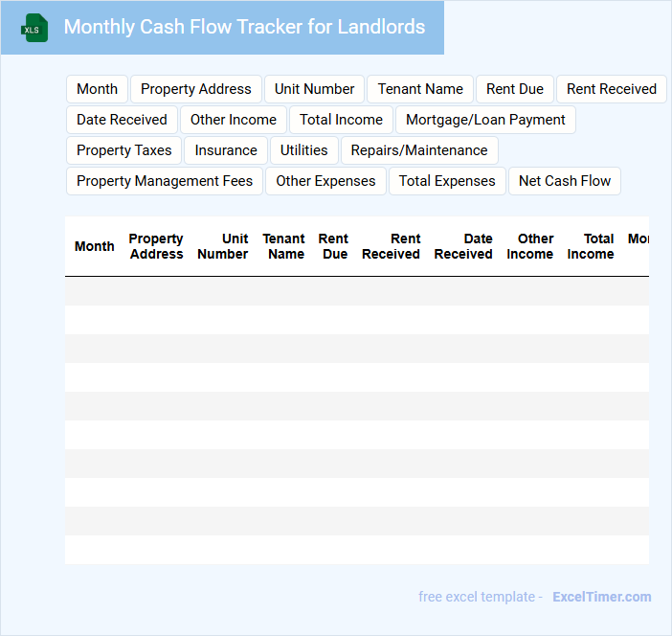This screenshot has height=636, width=672.
Task: Click the Mortgage/Loan Payment tag
Action: point(485,120)
